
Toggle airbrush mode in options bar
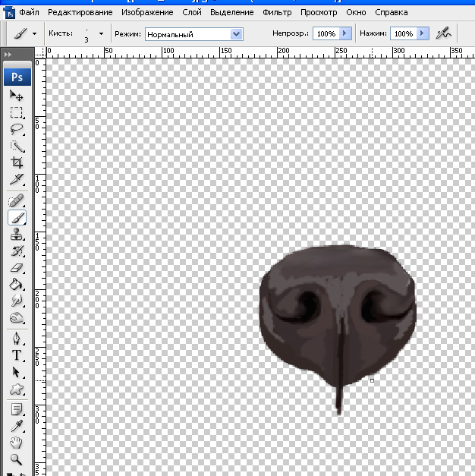(x=445, y=33)
